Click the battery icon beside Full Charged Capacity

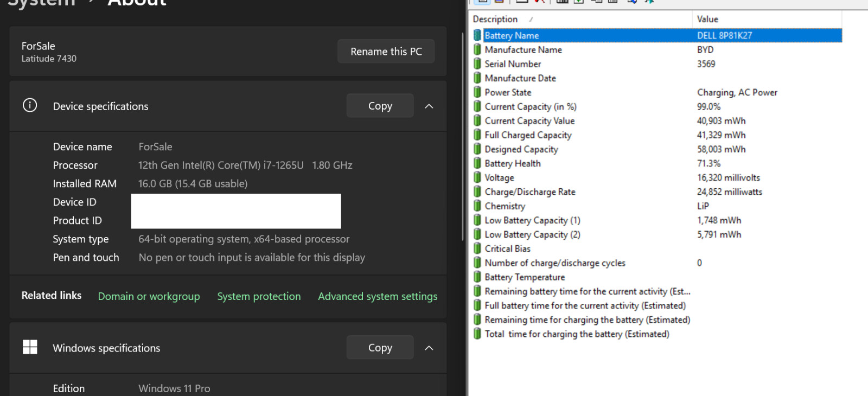tap(477, 135)
